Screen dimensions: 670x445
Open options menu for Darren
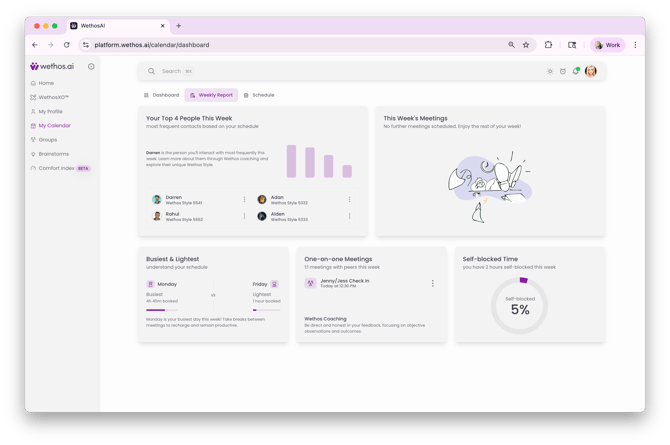point(244,199)
